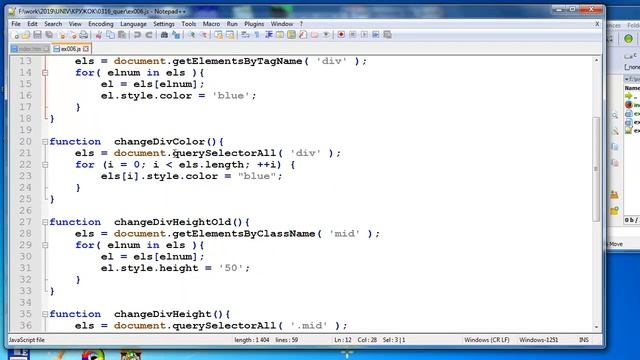640x360 pixels.
Task: Toggle word wrap toolbar icon
Action: (245, 35)
